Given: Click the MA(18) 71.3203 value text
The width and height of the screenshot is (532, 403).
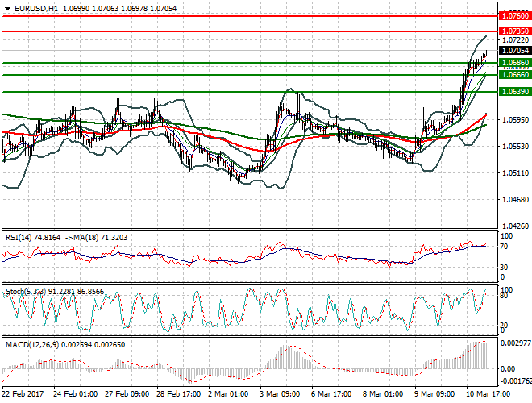Looking at the screenshot, I should tap(101, 238).
